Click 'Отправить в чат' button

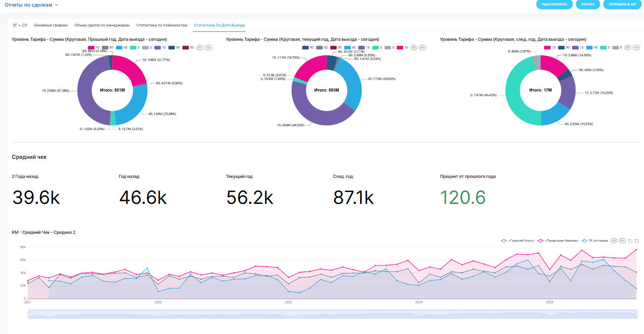622,5
